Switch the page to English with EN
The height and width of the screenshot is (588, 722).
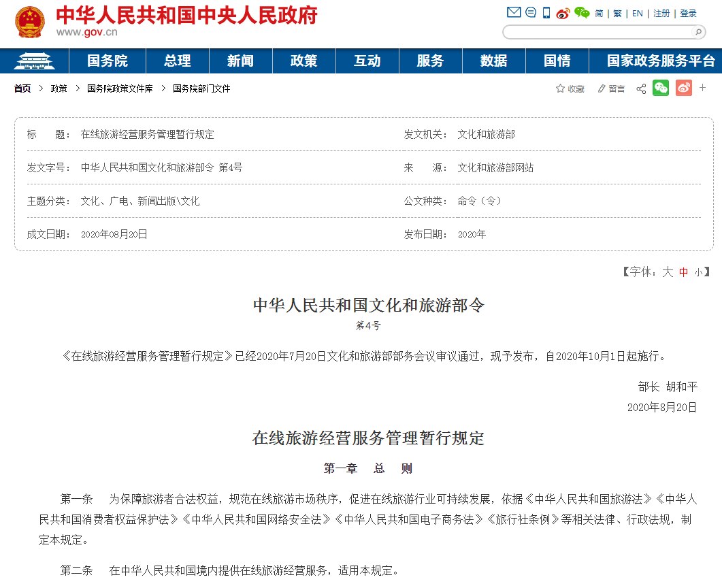[x=638, y=12]
